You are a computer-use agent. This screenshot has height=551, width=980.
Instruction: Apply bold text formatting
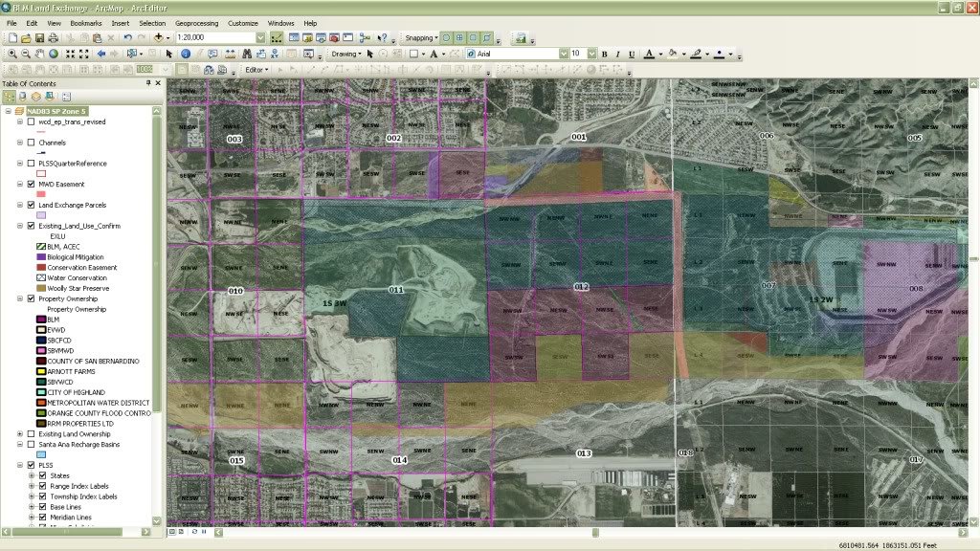pos(605,55)
